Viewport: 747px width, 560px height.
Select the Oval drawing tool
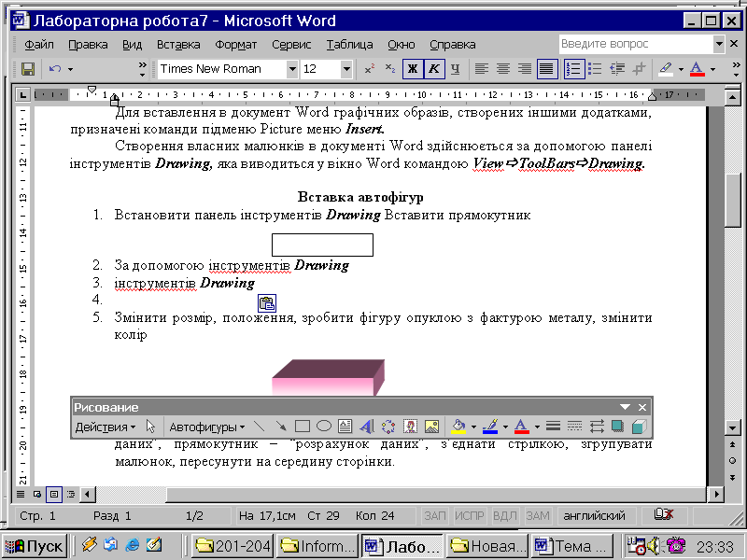coord(324,427)
